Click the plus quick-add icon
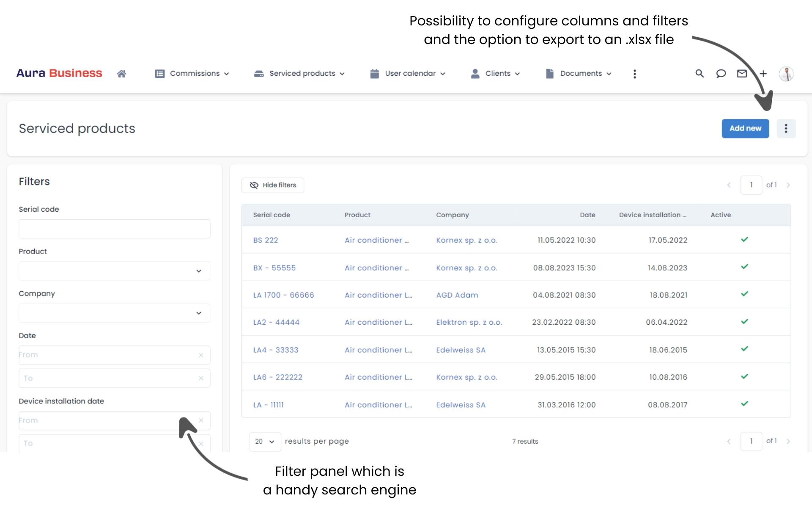The height and width of the screenshot is (508, 812). point(763,74)
